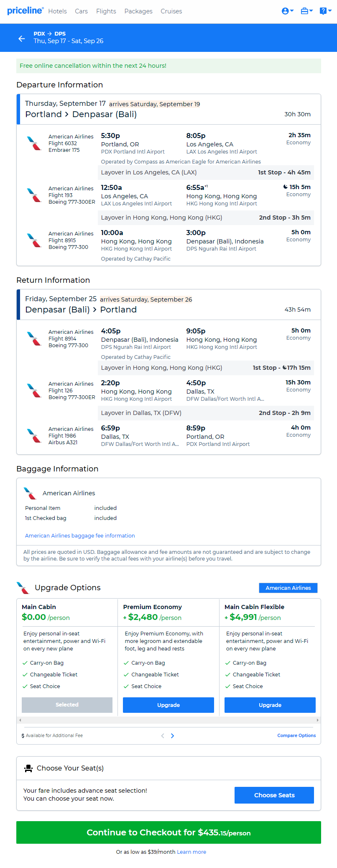The height and width of the screenshot is (868, 337).
Task: Upgrade to Main Cabin Flexible fare
Action: tap(270, 705)
